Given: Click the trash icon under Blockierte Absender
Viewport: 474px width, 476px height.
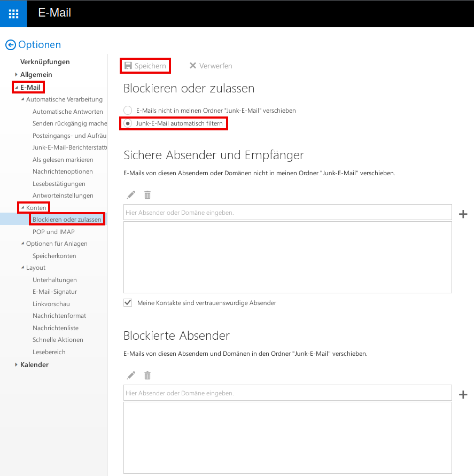Looking at the screenshot, I should pyautogui.click(x=147, y=376).
